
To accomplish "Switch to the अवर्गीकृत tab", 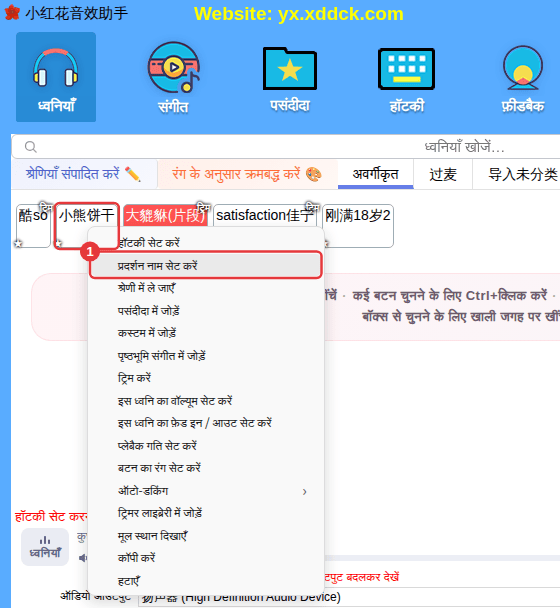I will tap(375, 174).
